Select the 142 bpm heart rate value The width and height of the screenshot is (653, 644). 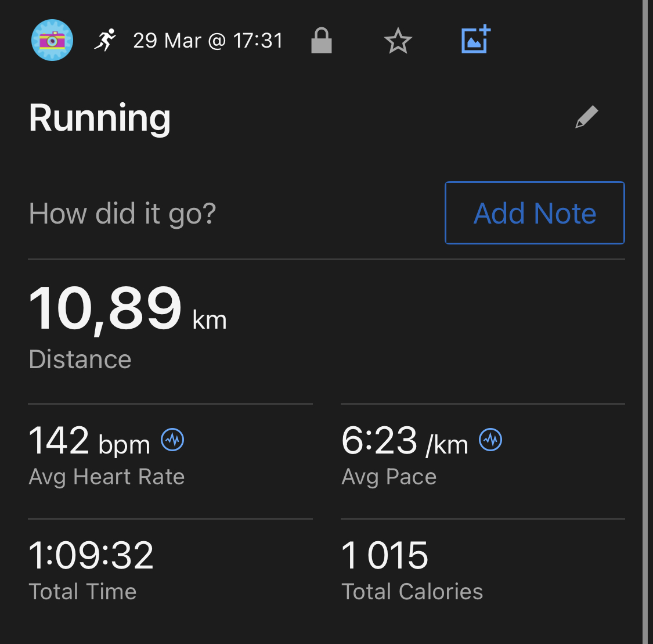[89, 441]
